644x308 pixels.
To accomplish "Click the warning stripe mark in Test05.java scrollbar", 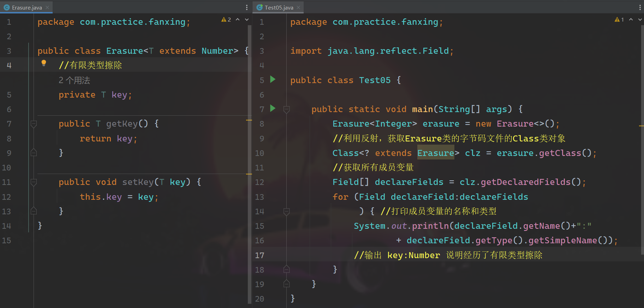I will (x=642, y=126).
